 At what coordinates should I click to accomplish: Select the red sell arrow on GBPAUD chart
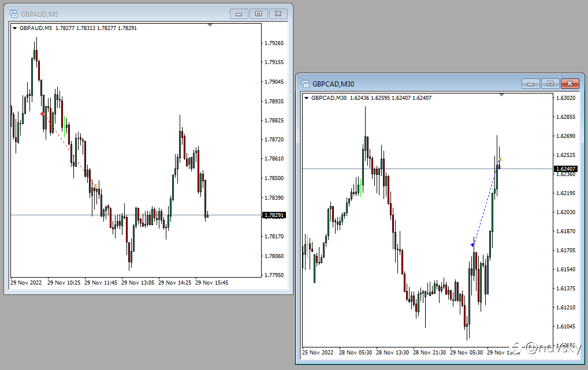[42, 114]
